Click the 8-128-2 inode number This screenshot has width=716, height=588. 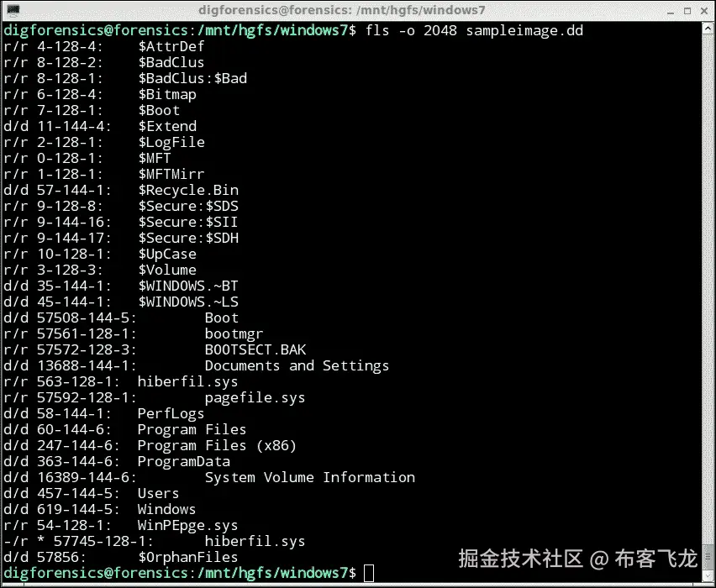pyautogui.click(x=66, y=62)
